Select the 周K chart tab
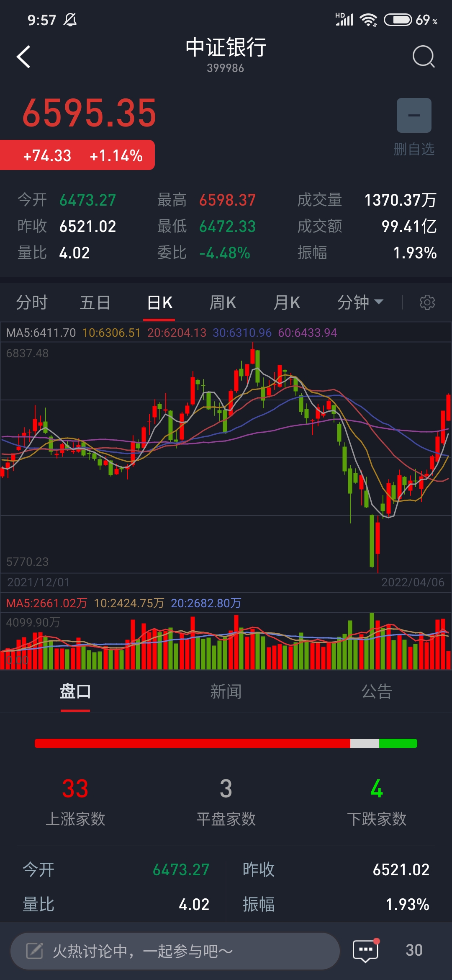Viewport: 452px width, 980px height. pyautogui.click(x=223, y=302)
